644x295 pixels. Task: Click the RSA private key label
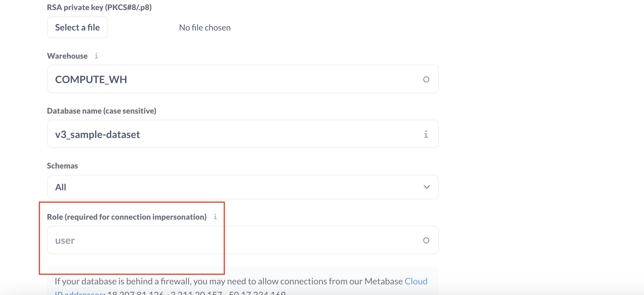click(100, 7)
